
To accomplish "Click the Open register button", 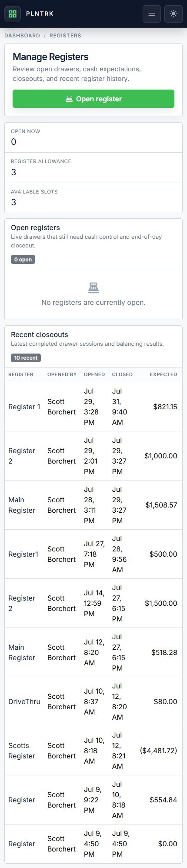I will tap(93, 99).
